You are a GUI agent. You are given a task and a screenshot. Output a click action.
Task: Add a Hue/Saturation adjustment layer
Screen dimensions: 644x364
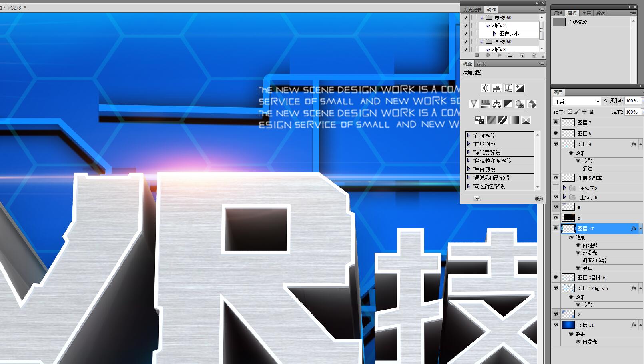click(485, 104)
